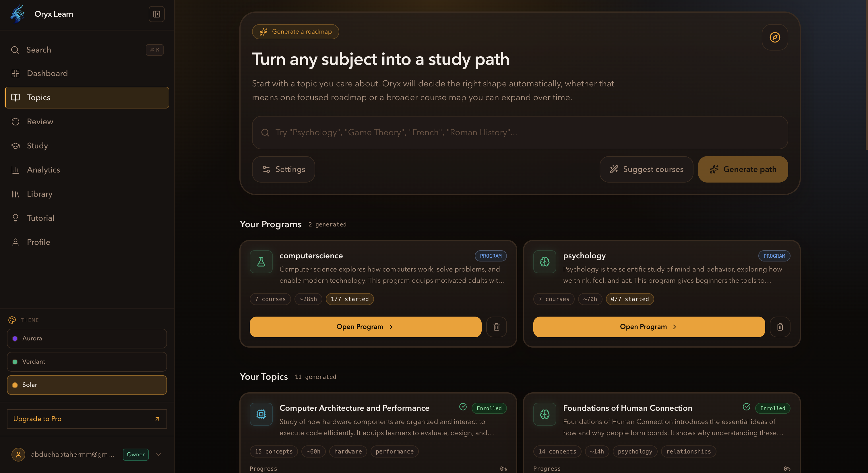Viewport: 868px width, 473px height.
Task: Open the Study section
Action: [x=37, y=146]
